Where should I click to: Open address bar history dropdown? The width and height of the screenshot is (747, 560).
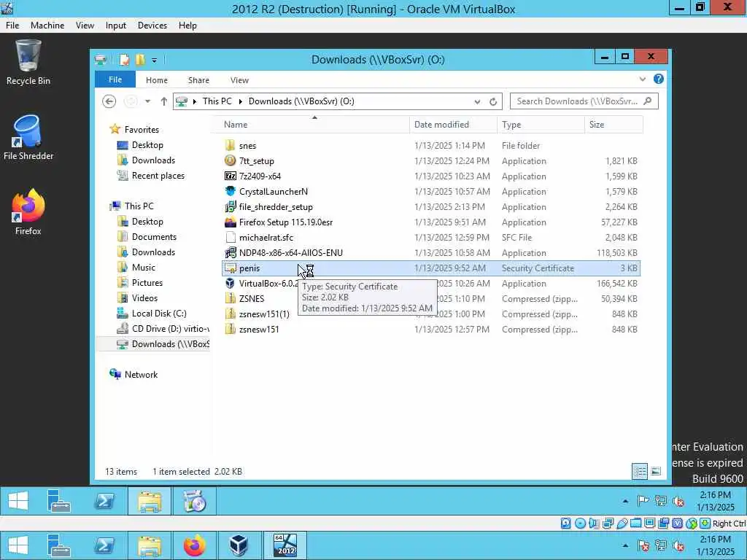click(477, 101)
